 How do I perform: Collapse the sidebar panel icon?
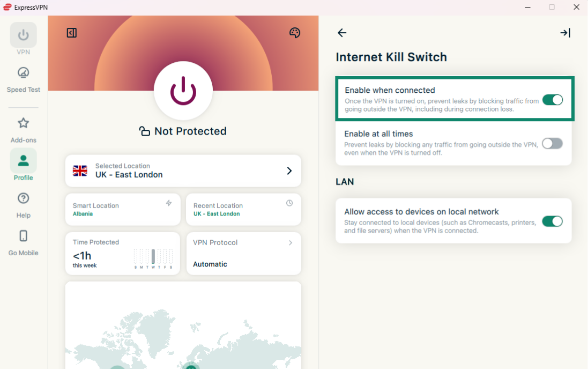tap(72, 33)
